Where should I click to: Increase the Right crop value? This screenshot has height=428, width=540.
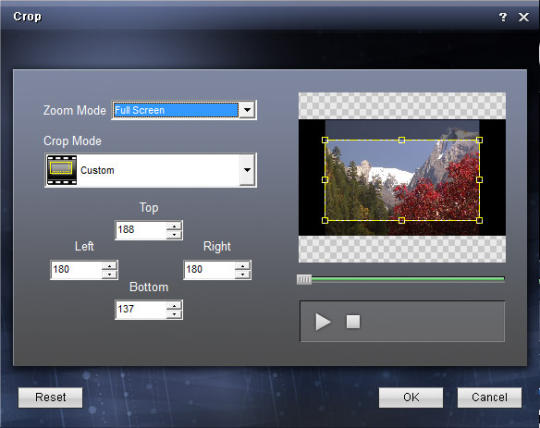pyautogui.click(x=243, y=266)
